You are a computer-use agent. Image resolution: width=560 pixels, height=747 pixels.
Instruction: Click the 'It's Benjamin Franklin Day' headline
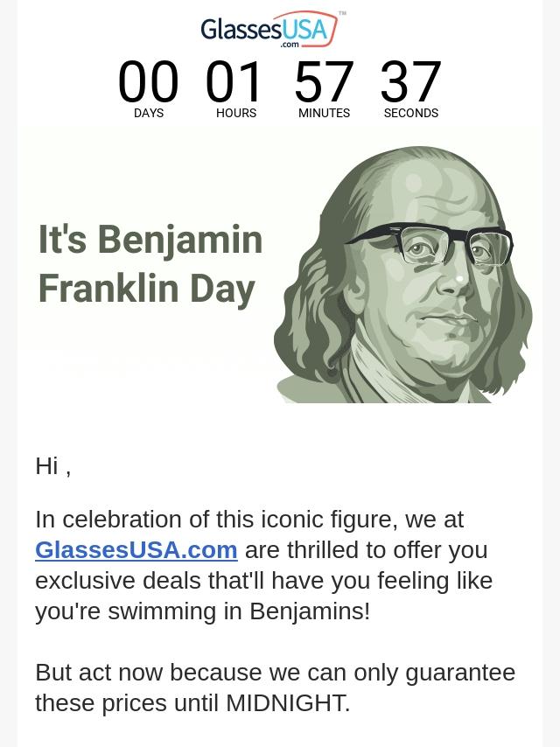tap(150, 263)
